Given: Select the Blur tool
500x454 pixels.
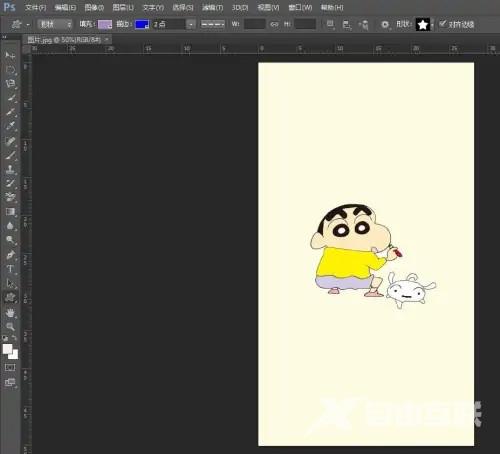Looking at the screenshot, I should pos(10,226).
